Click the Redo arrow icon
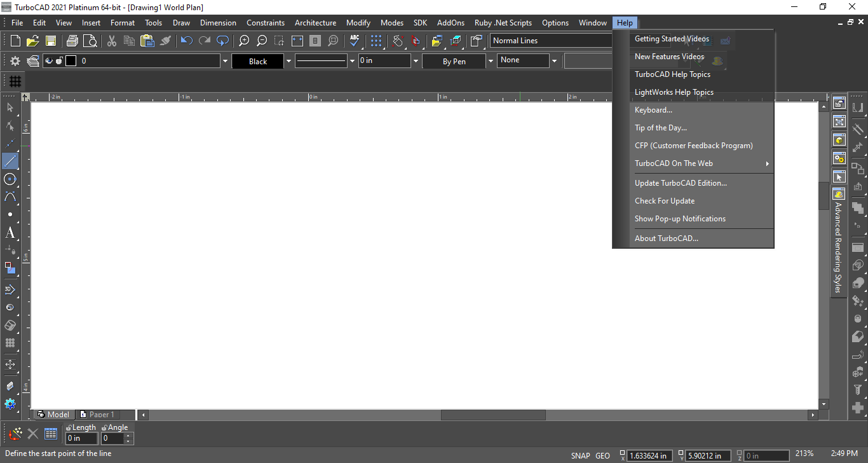868x463 pixels. (x=205, y=41)
